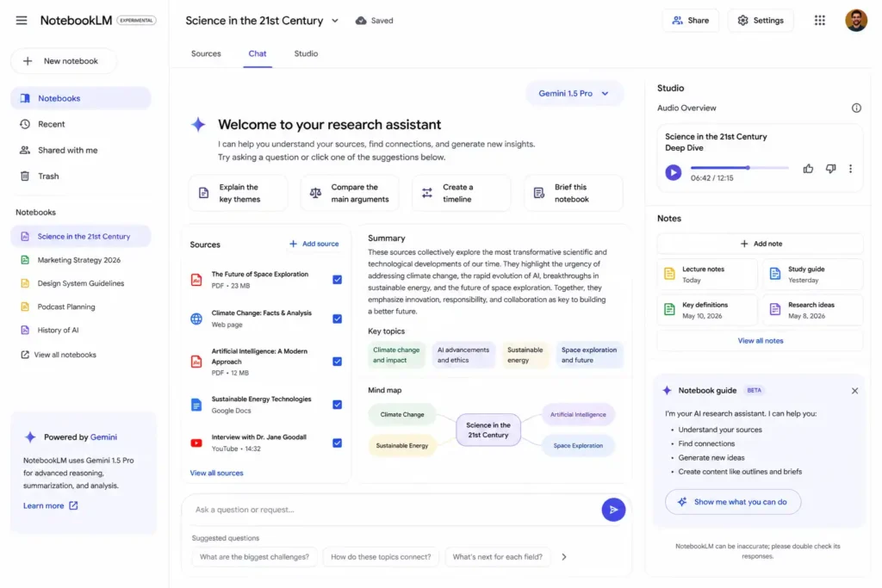The width and height of the screenshot is (882, 588).
Task: Switch to the Chat tab
Action: click(257, 54)
